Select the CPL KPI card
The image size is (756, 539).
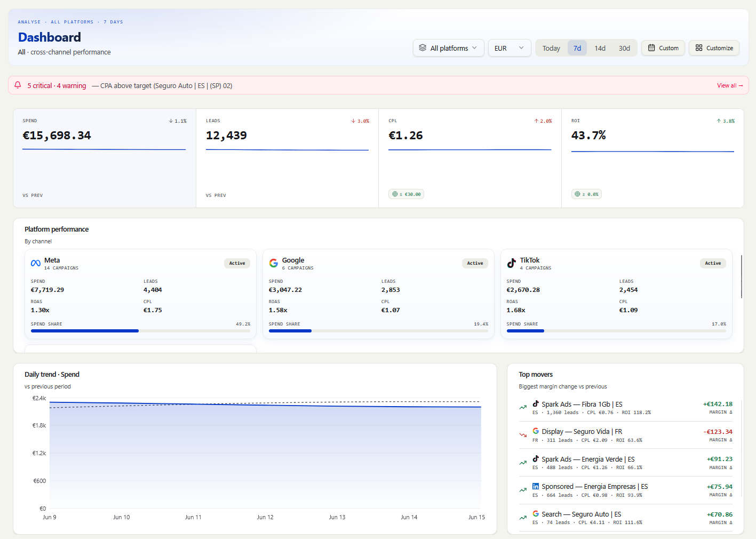[470, 158]
